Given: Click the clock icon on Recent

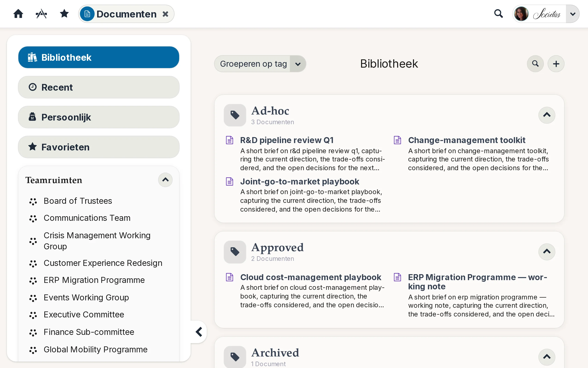Looking at the screenshot, I should [x=32, y=87].
